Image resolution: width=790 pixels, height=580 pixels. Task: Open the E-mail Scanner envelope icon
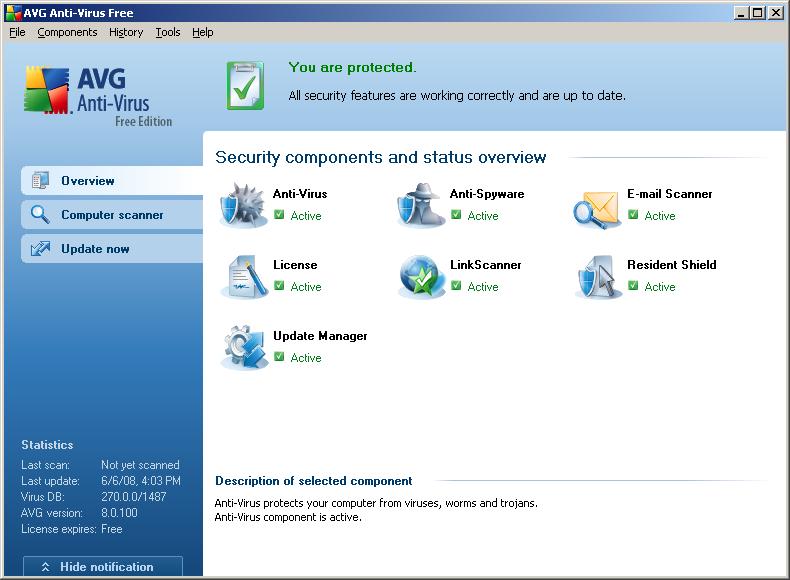pyautogui.click(x=597, y=206)
